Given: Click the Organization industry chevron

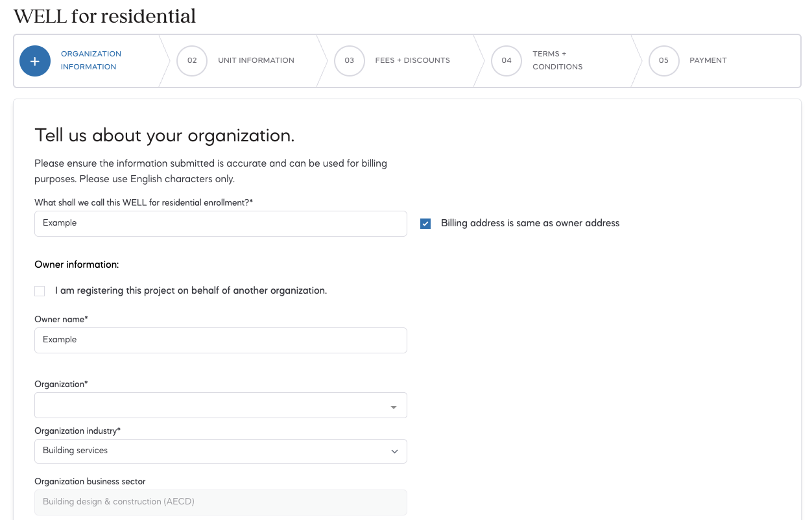Looking at the screenshot, I should pyautogui.click(x=394, y=451).
